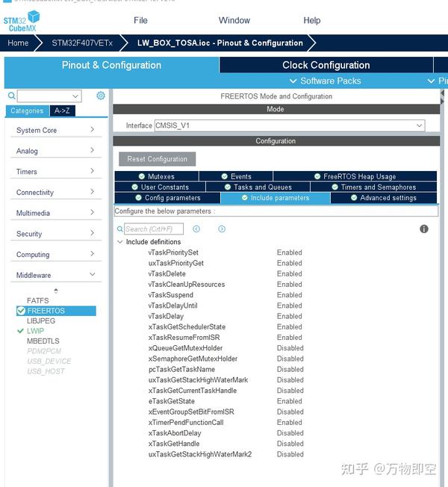Image resolution: width=448 pixels, height=487 pixels.
Task: Click the previous search result arrow icon
Action: click(196, 229)
